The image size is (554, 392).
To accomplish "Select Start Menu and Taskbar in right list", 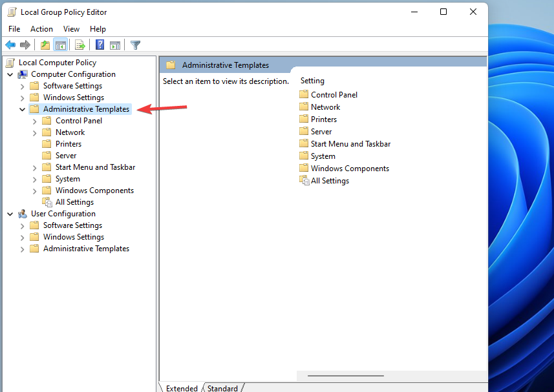I will (x=350, y=144).
